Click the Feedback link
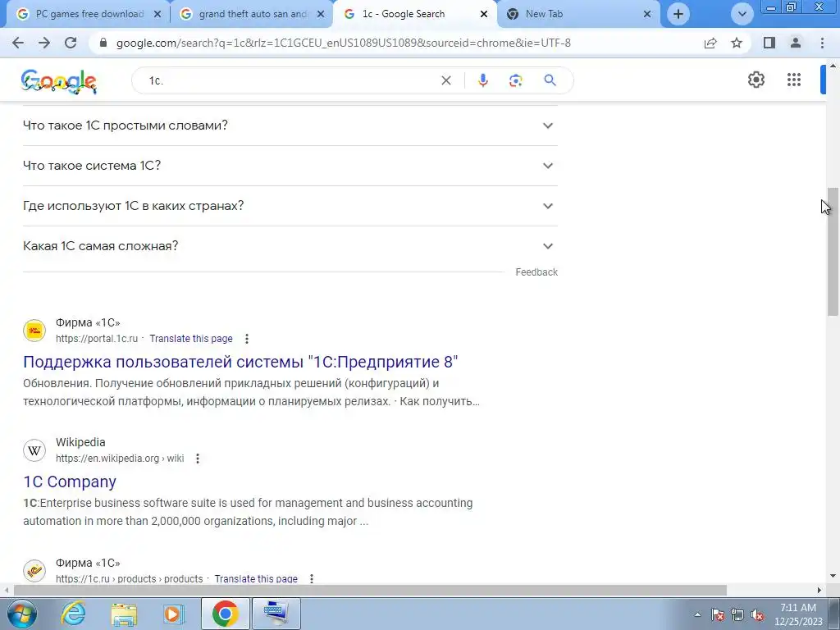Image resolution: width=840 pixels, height=630 pixels. pos(536,272)
